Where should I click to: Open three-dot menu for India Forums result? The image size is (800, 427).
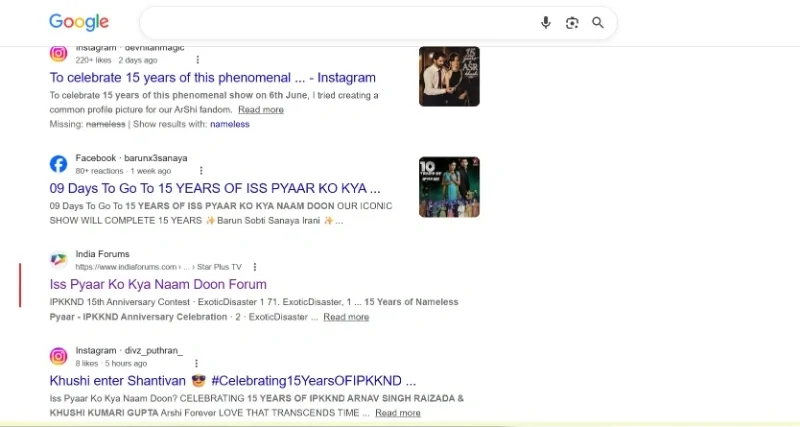(255, 267)
